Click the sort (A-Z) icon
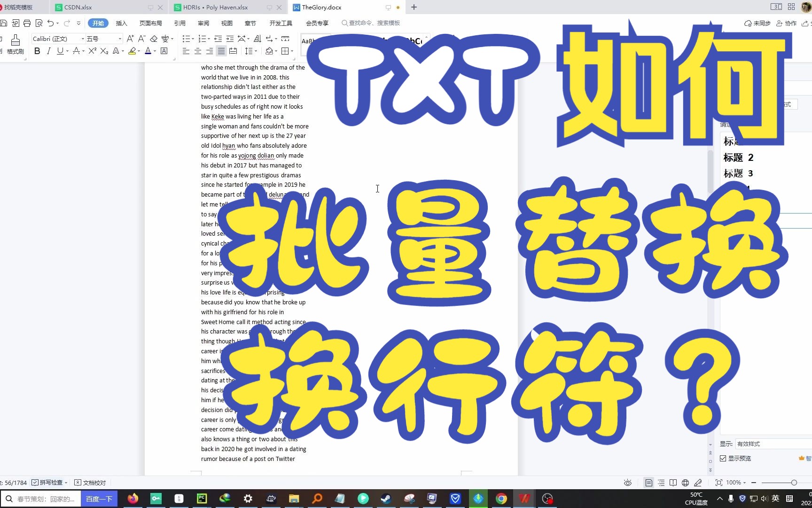 [257, 39]
